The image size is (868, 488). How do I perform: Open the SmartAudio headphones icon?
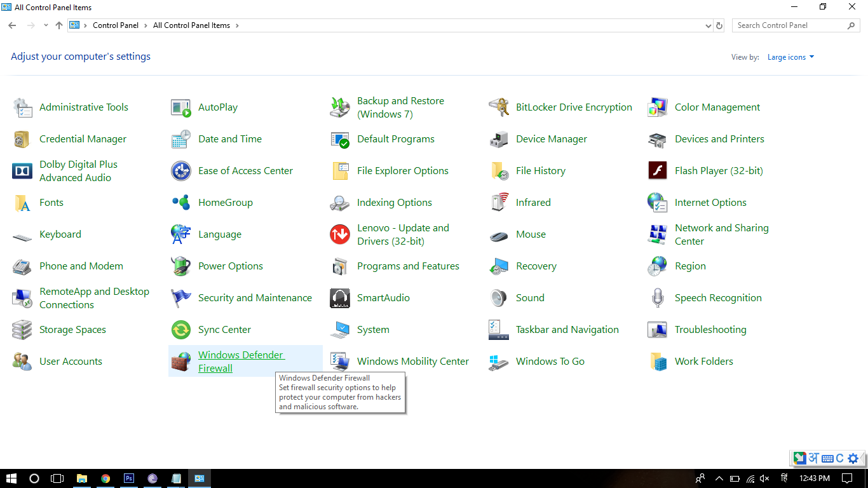click(340, 298)
